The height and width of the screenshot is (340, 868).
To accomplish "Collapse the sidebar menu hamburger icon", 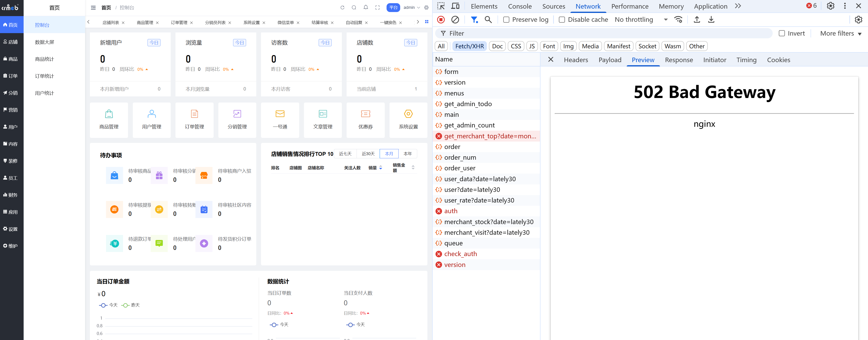I will 93,7.
